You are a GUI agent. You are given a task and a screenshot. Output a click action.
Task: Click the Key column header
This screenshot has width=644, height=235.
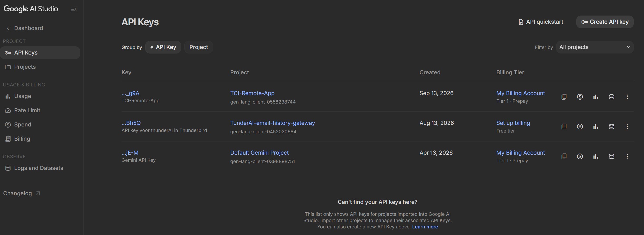click(126, 72)
